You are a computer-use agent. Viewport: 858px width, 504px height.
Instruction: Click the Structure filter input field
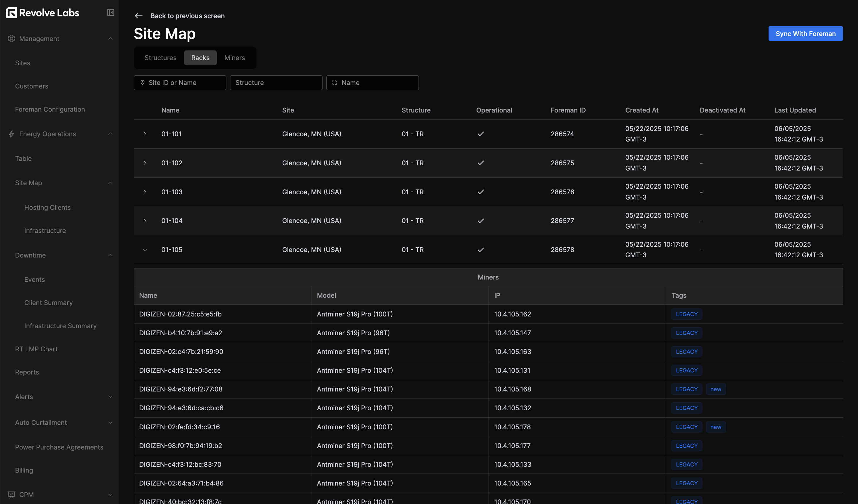pos(276,83)
